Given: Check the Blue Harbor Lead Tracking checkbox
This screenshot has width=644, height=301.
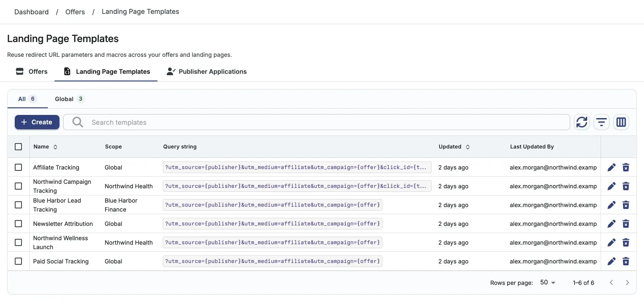Looking at the screenshot, I should [18, 205].
